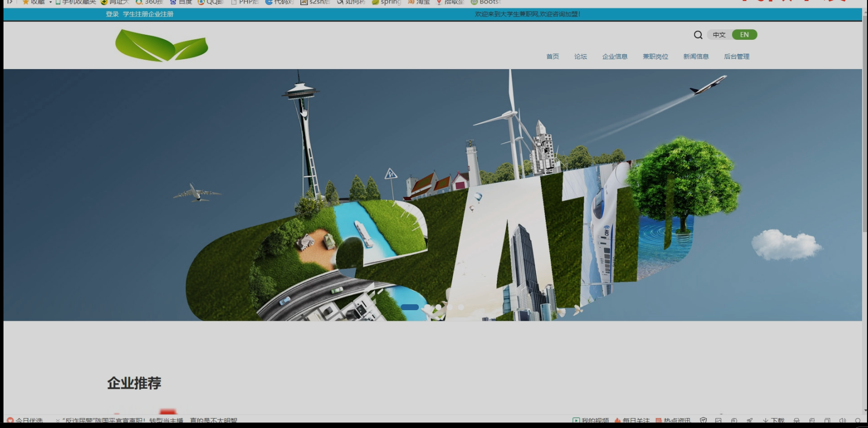Click the rocket accelerator icon
868x428 pixels.
(x=750, y=421)
